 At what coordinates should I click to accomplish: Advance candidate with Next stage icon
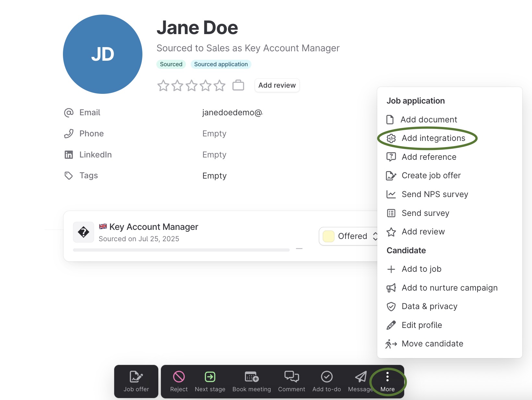click(x=210, y=377)
